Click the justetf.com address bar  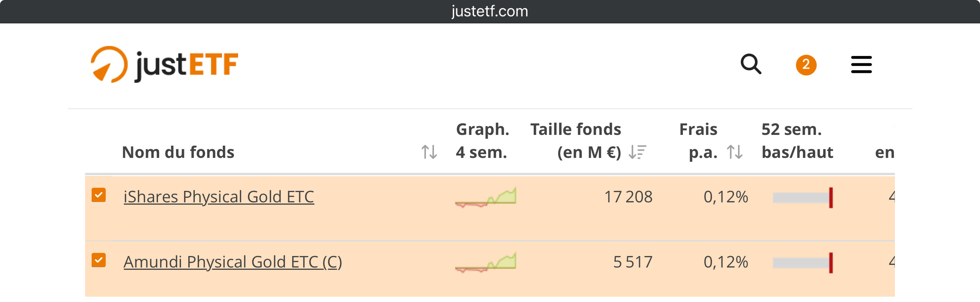pos(490,11)
